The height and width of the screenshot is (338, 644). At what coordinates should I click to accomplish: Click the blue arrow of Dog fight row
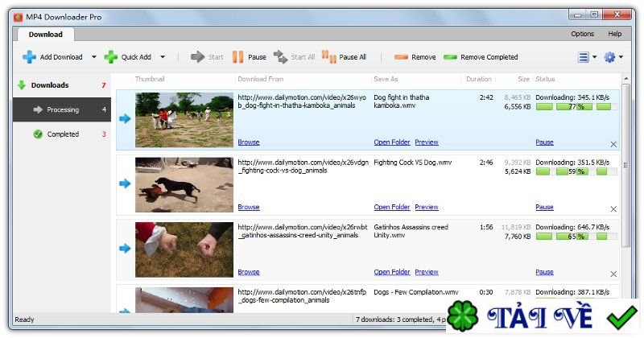[x=125, y=118]
